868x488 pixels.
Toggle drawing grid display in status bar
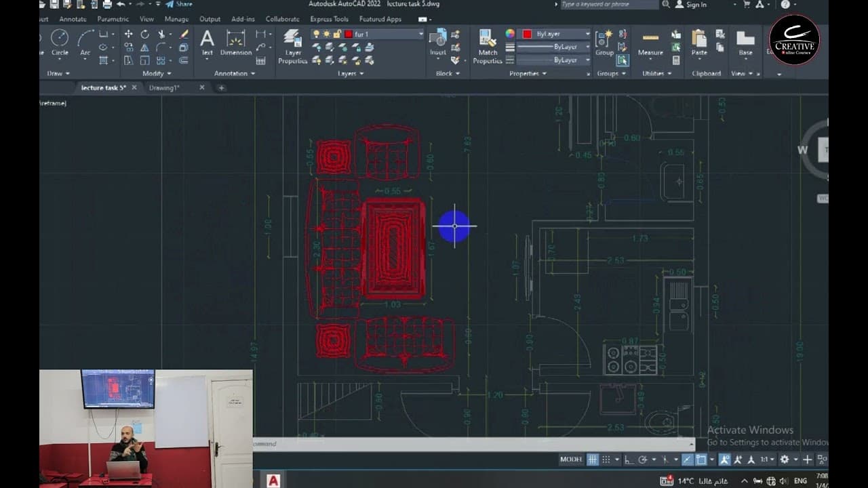(593, 460)
